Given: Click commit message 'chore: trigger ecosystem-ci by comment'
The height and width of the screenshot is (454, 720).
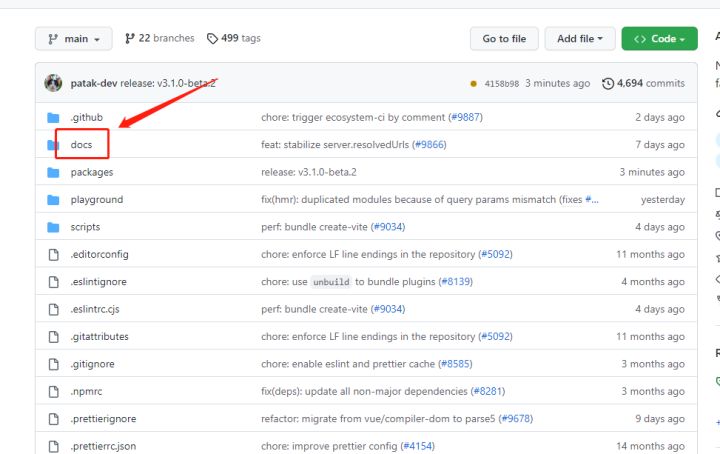Looking at the screenshot, I should 353,117.
